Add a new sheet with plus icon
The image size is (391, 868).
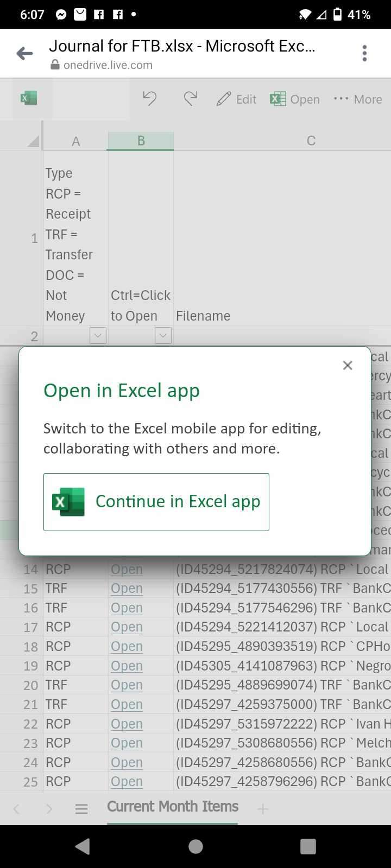(x=263, y=809)
